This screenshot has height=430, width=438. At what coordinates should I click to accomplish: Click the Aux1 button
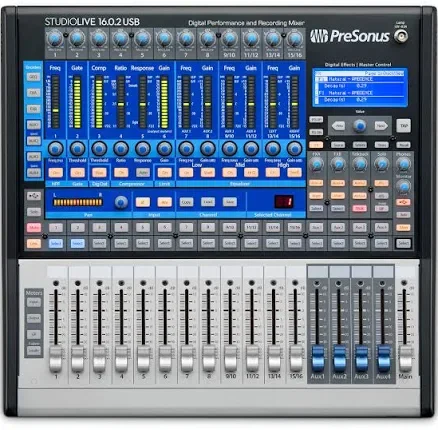[x=316, y=227]
